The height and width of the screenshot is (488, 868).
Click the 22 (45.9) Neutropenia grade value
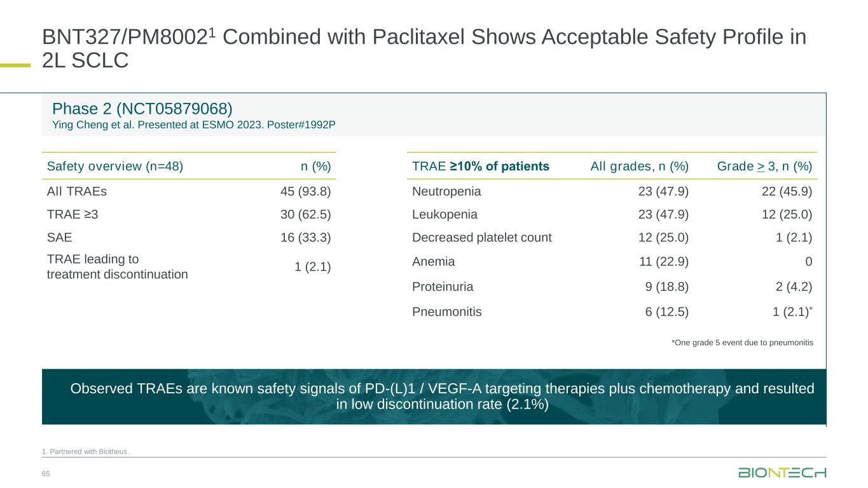click(x=787, y=191)
